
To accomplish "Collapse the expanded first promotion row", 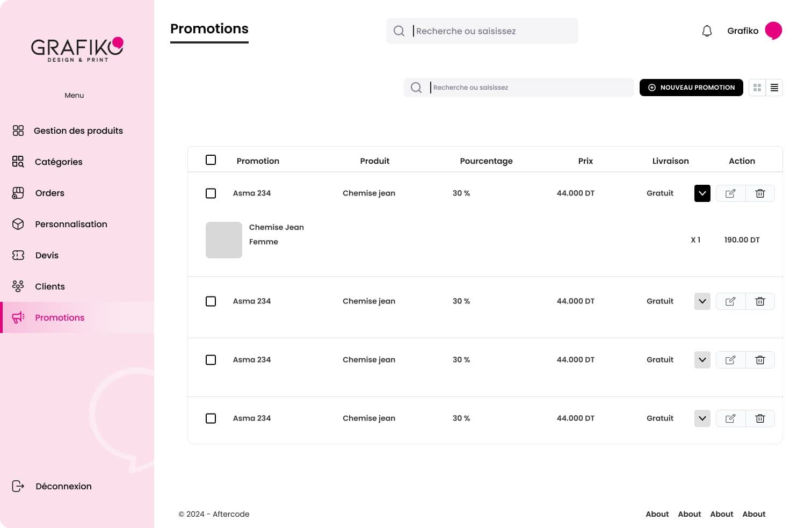I will click(702, 193).
